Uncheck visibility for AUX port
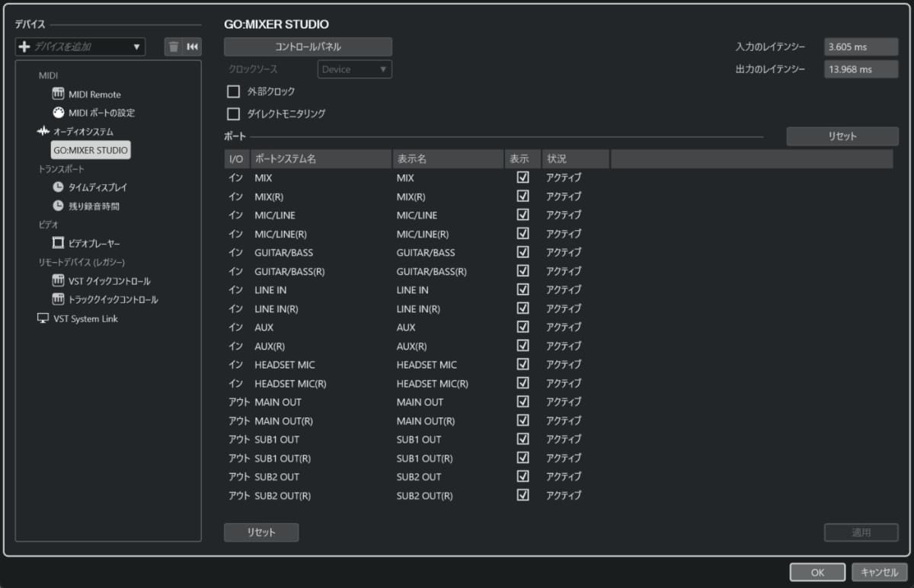The height and width of the screenshot is (588, 914). [x=523, y=327]
